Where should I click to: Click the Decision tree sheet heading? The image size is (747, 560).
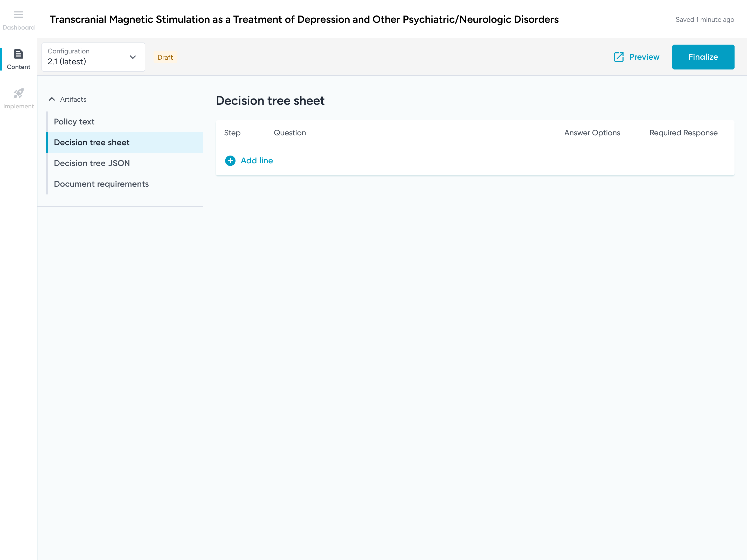point(270,101)
